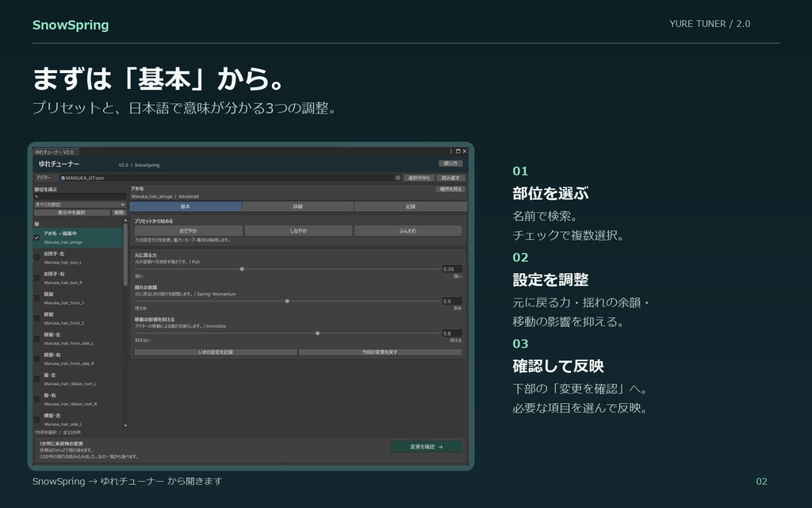This screenshot has width=812, height=508.
Task: Click the 選択中から button
Action: 419,178
